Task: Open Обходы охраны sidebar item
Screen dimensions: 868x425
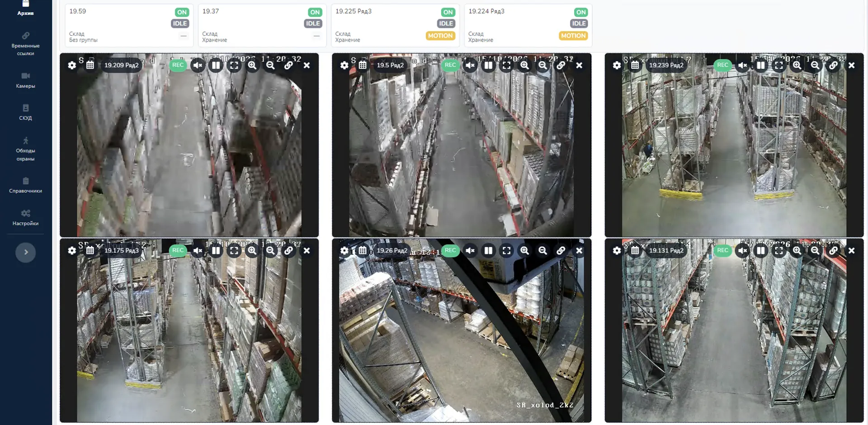Action: click(x=25, y=149)
